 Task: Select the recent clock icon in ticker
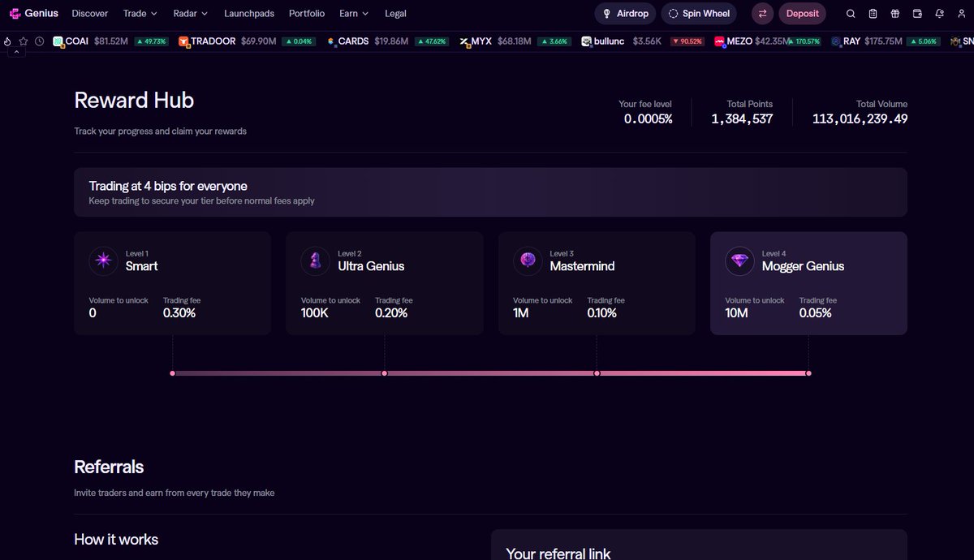(x=39, y=41)
